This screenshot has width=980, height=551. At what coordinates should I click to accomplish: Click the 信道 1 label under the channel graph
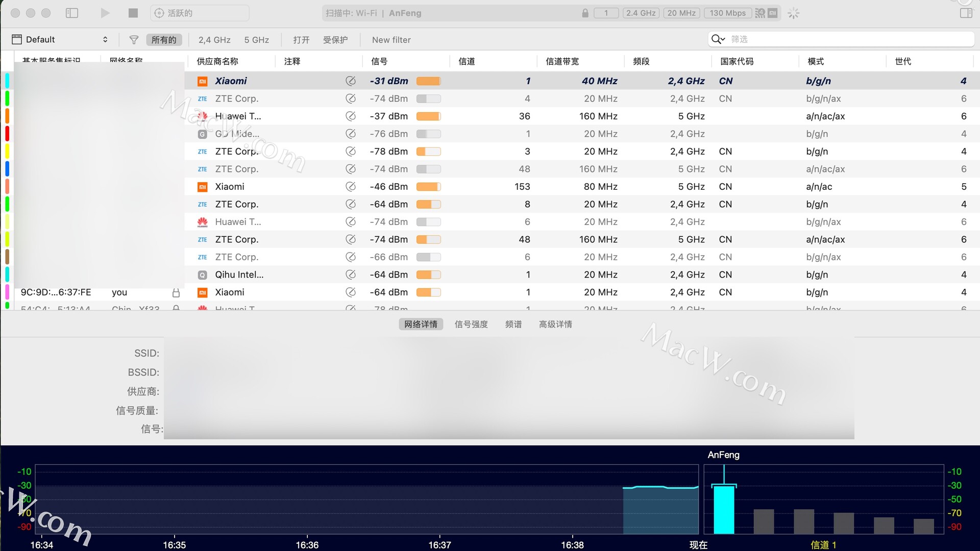pos(823,545)
